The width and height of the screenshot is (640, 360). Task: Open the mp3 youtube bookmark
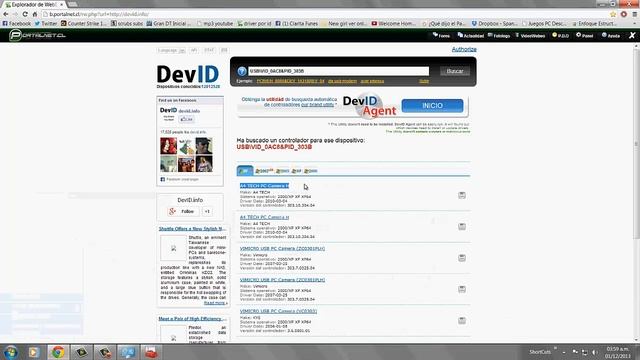pos(215,24)
